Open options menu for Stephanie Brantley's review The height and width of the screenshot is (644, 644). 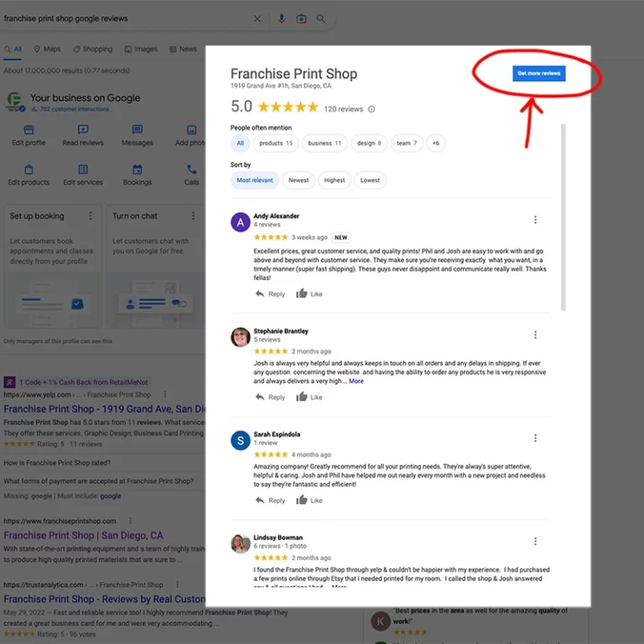pyautogui.click(x=535, y=335)
